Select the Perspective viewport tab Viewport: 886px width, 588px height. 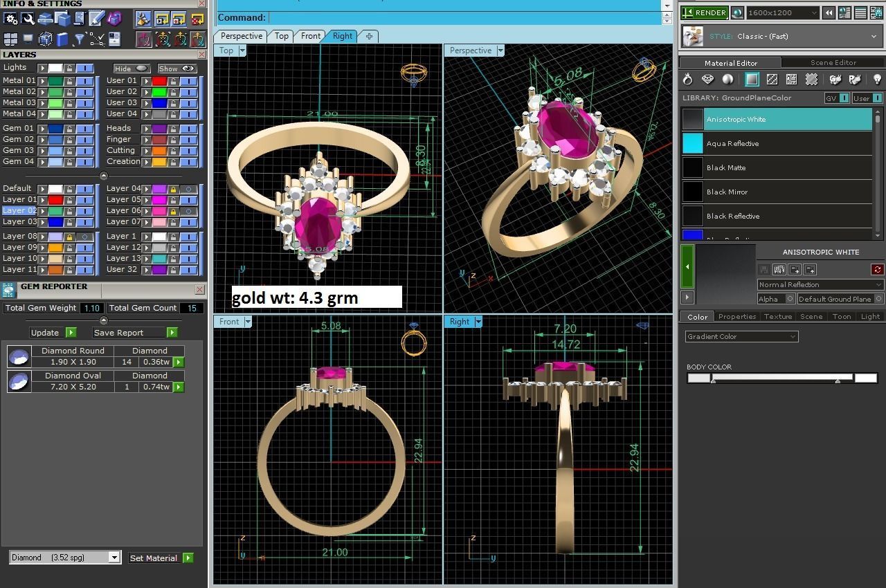tap(241, 36)
